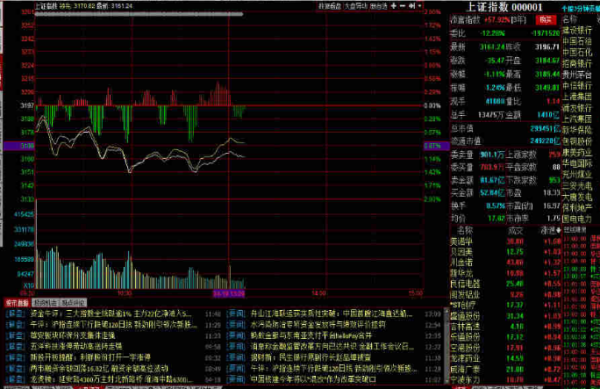This screenshot has width=600, height=389.
Task: Click the purple time marker on chart axis
Action: pos(228,293)
